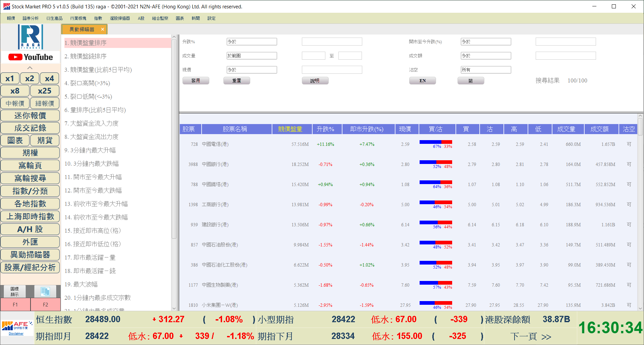The image size is (644, 345).
Task: Click the 圖標顯示 icon display button
Action: (14, 291)
